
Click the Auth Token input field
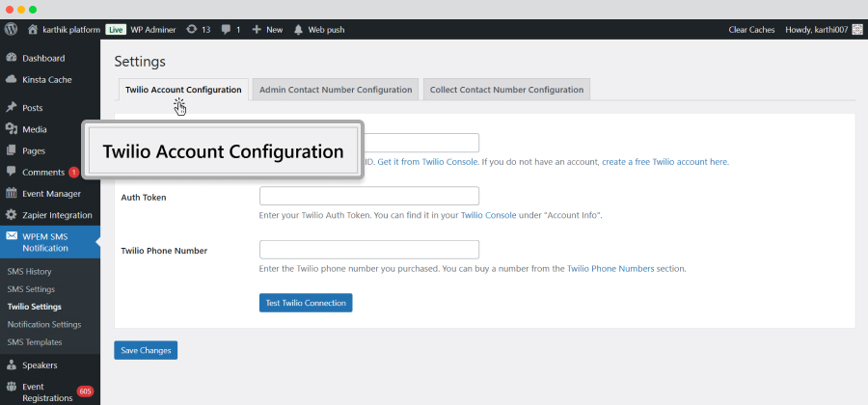(369, 196)
